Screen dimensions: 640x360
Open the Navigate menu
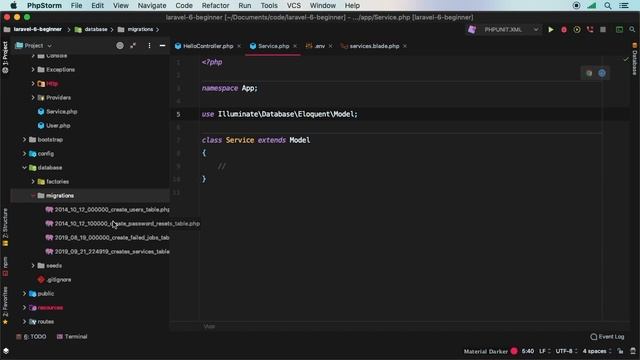click(152, 6)
